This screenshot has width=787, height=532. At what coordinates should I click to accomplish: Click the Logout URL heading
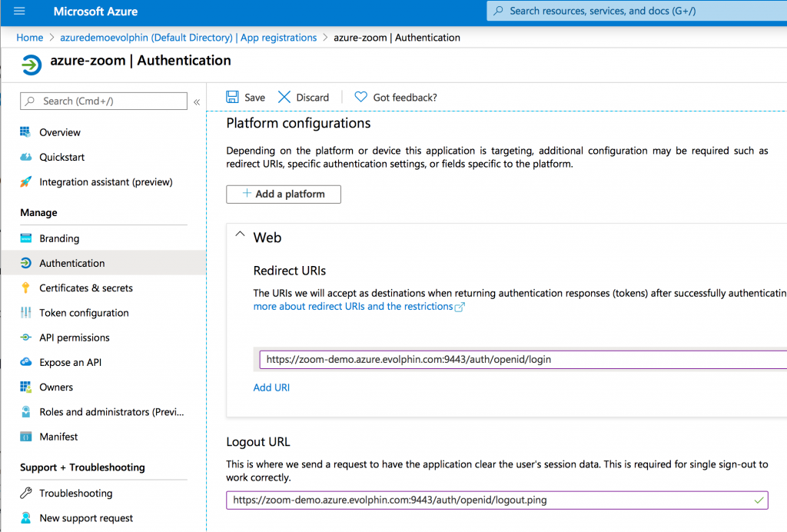(x=258, y=441)
